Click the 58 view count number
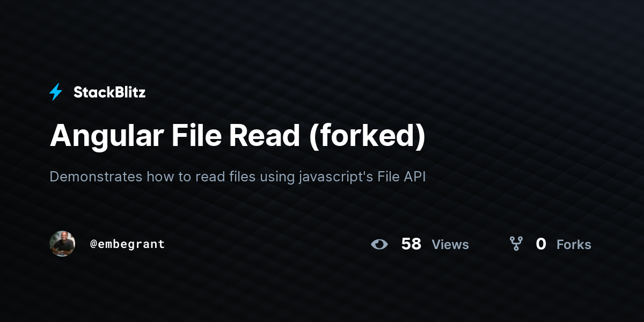 coord(411,244)
